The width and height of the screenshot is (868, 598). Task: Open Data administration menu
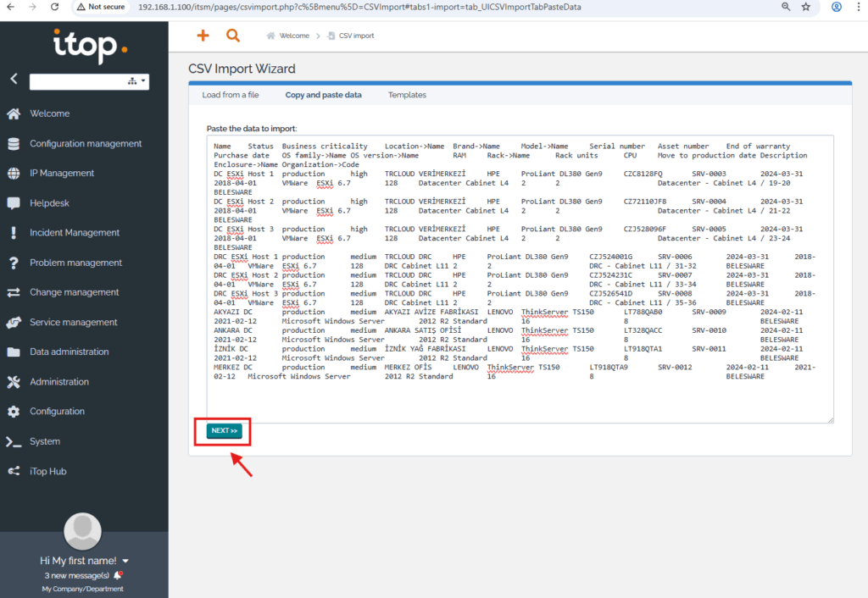[x=69, y=352]
